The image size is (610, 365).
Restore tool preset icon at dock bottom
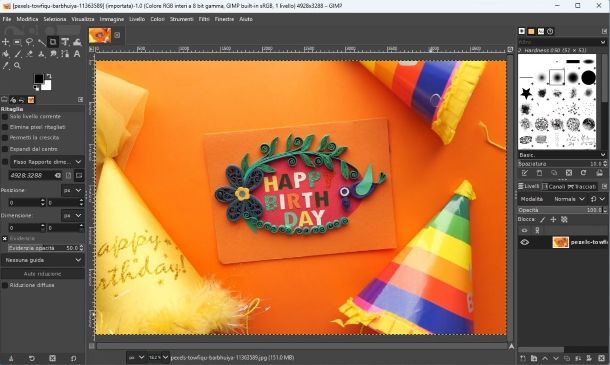coord(32,358)
